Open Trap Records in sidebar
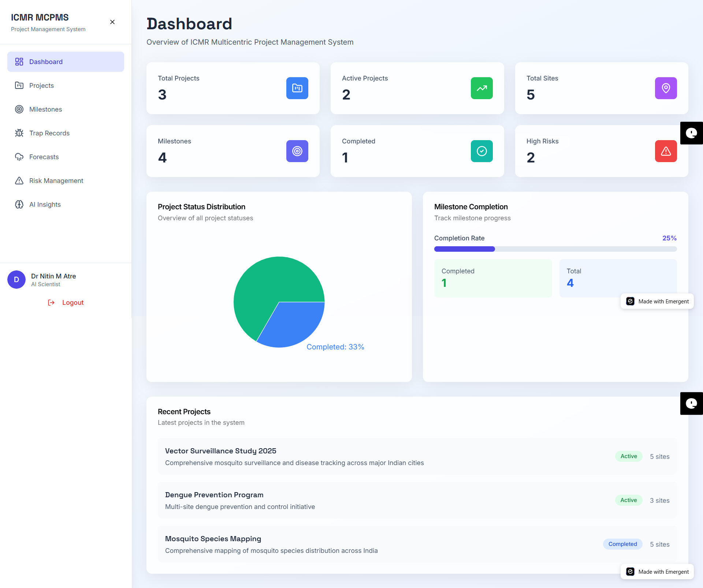This screenshot has width=703, height=588. 49,133
